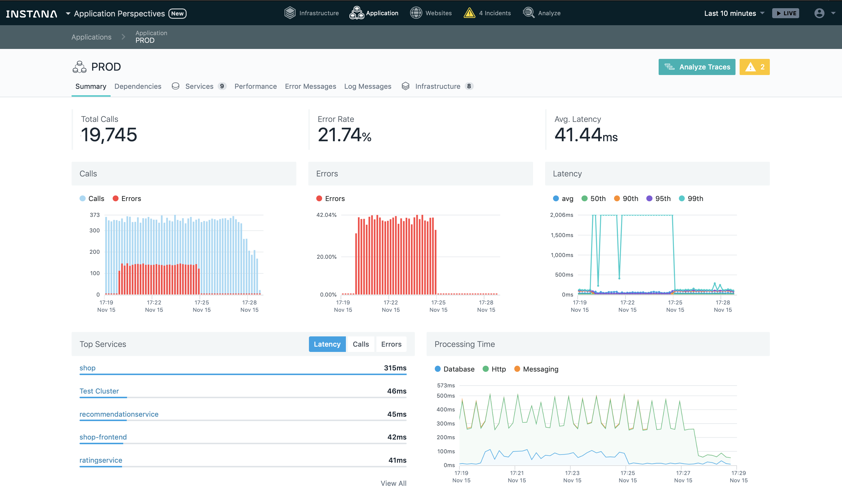Viewport: 842px width, 504px height.
Task: Click the yellow alert badge showing 2
Action: click(x=754, y=67)
